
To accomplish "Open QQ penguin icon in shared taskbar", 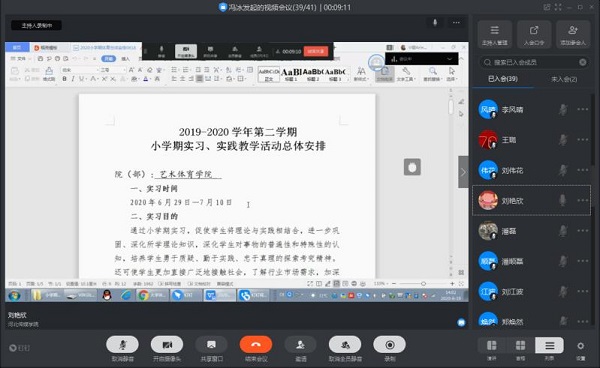I will pos(107,295).
